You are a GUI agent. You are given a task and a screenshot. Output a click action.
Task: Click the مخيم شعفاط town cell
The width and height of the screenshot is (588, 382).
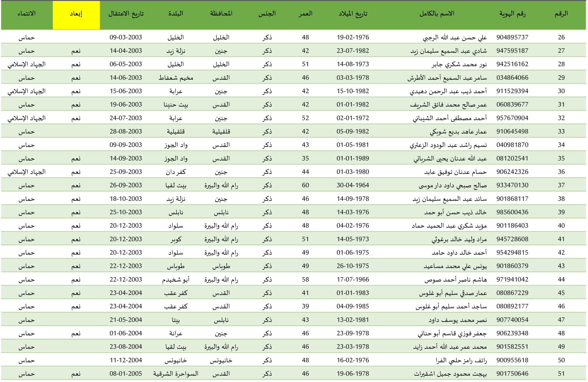(176, 78)
